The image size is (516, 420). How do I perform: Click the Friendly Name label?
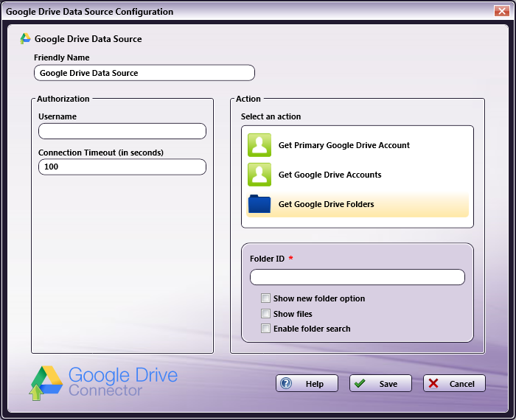pos(61,57)
